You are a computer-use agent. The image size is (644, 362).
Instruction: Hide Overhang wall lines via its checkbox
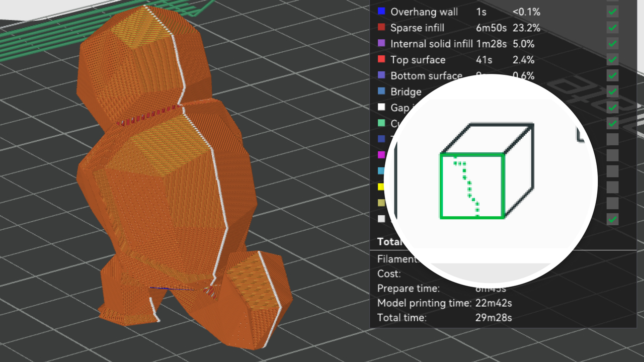(x=612, y=12)
